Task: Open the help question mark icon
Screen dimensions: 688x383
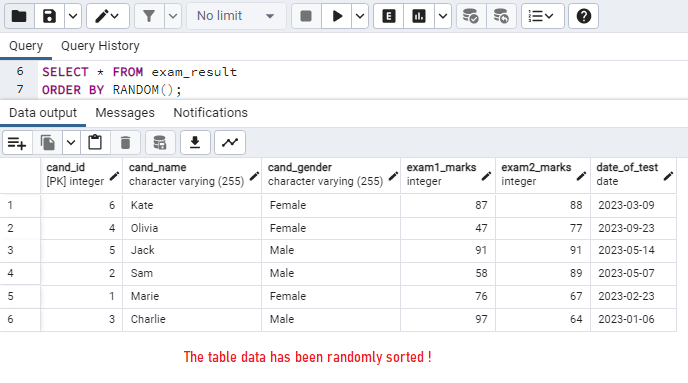Action: click(x=584, y=16)
